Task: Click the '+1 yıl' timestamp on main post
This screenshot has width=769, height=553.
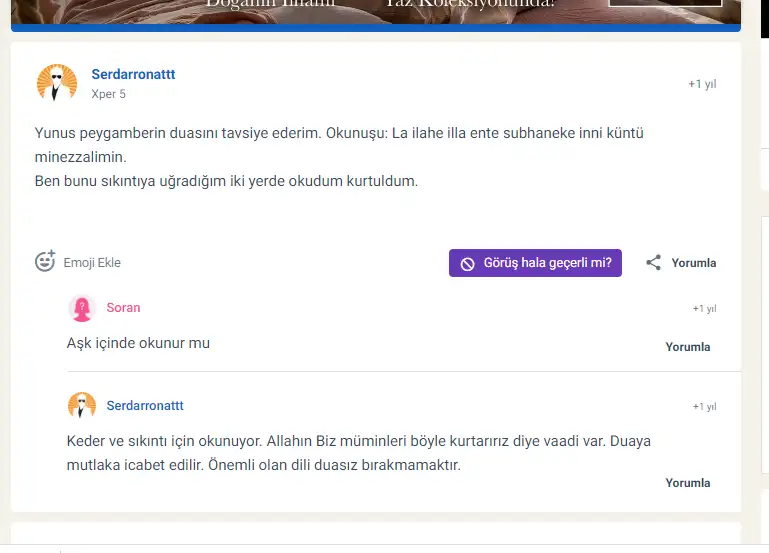Action: (701, 85)
